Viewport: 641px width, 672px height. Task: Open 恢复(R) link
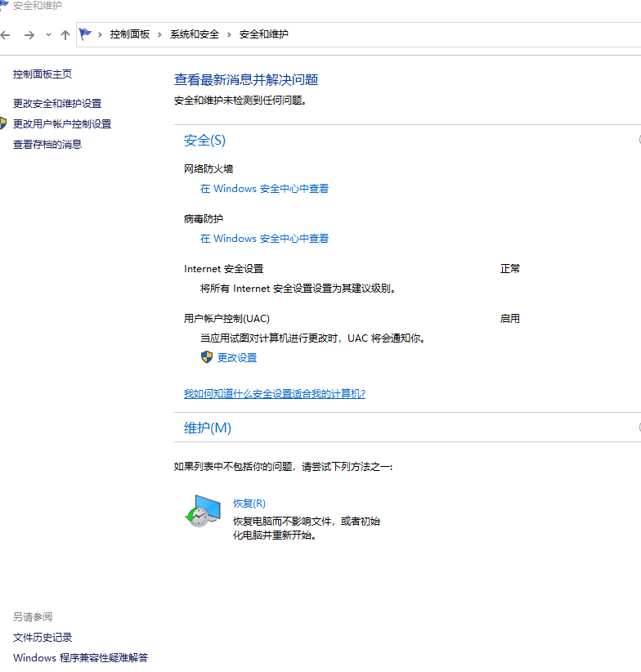[x=249, y=503]
